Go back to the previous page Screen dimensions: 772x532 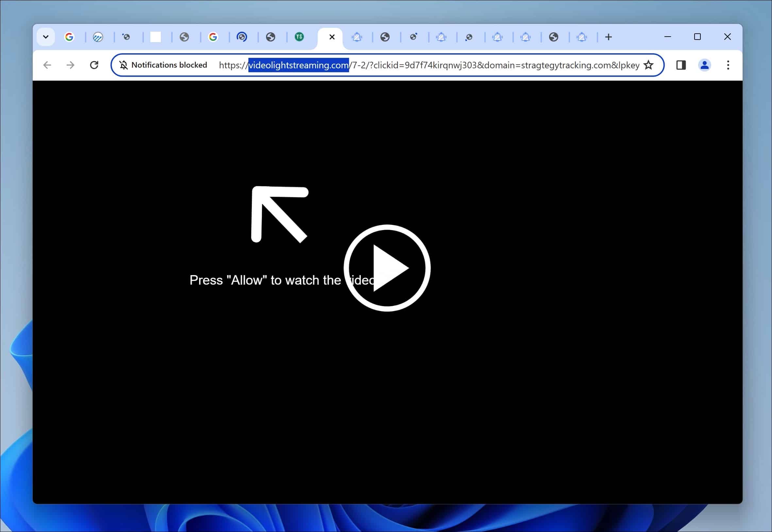tap(47, 65)
